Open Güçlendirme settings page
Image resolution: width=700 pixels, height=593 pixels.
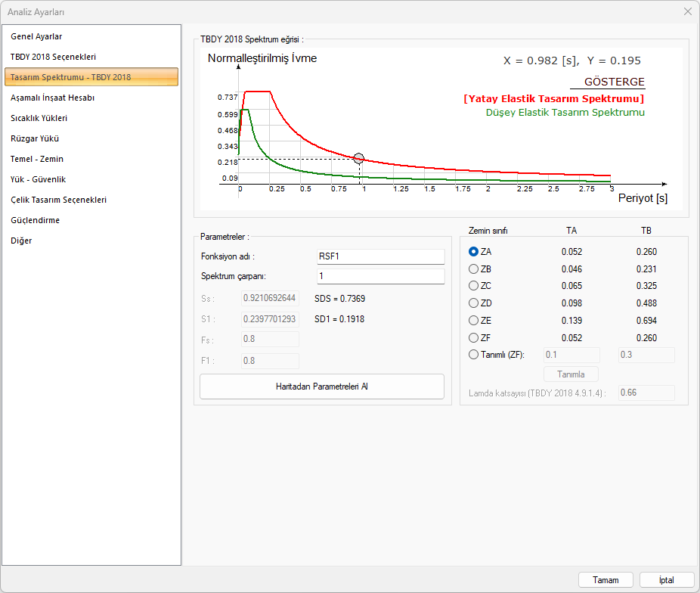(35, 220)
